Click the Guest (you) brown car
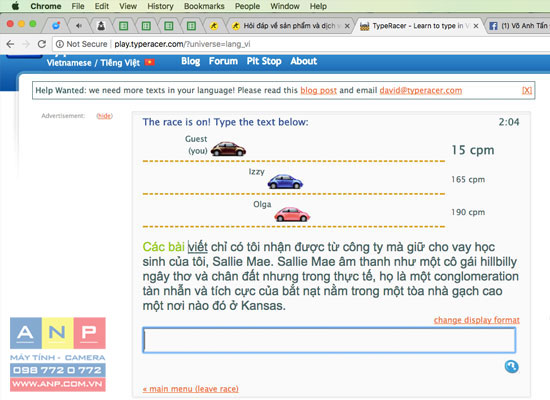This screenshot has width=550, height=400. [228, 149]
